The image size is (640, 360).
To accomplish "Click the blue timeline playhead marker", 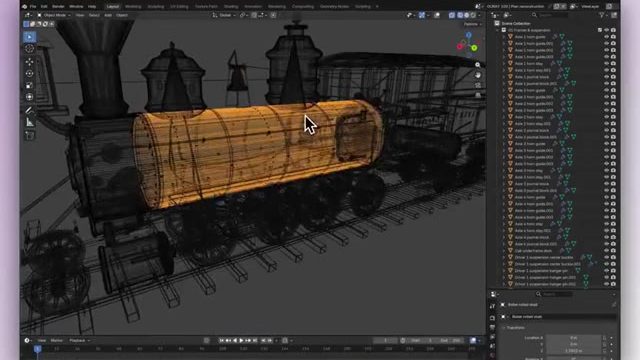I will point(38,349).
